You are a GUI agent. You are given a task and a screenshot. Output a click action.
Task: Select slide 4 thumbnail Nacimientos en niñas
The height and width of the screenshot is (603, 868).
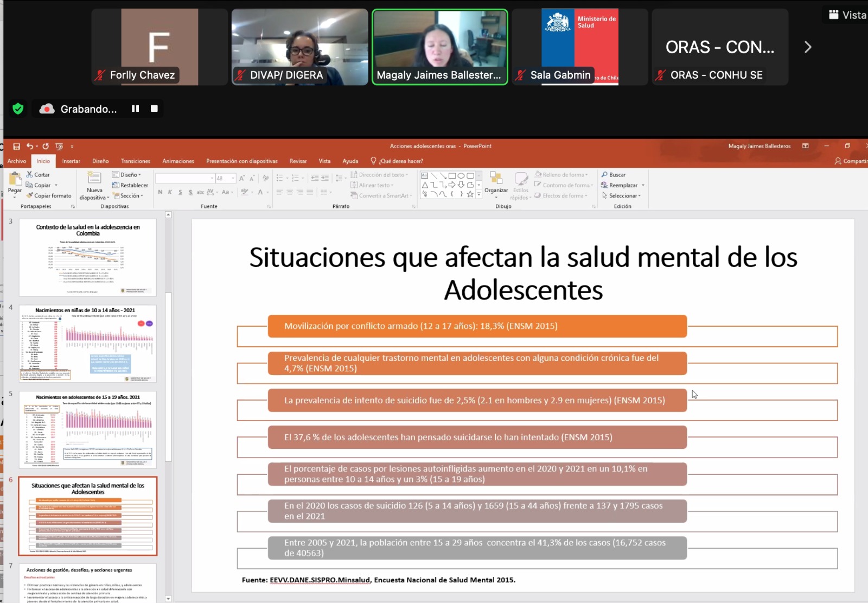(88, 344)
